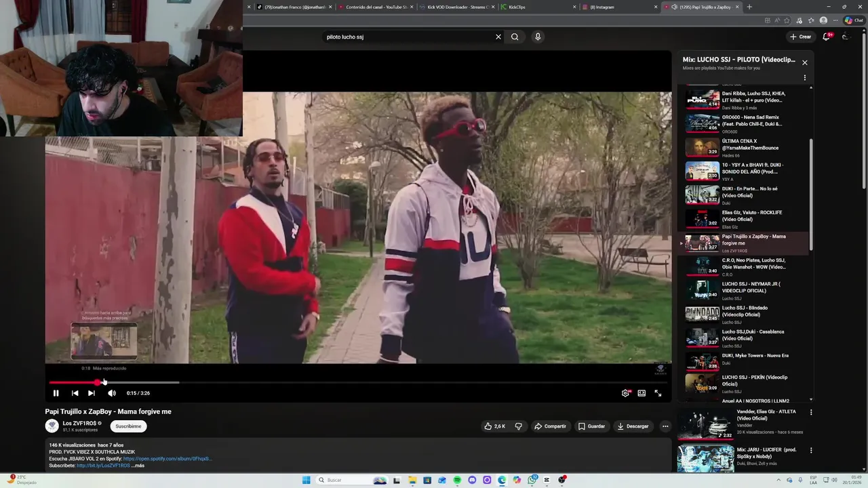Go to previous video in player

pos(75,393)
